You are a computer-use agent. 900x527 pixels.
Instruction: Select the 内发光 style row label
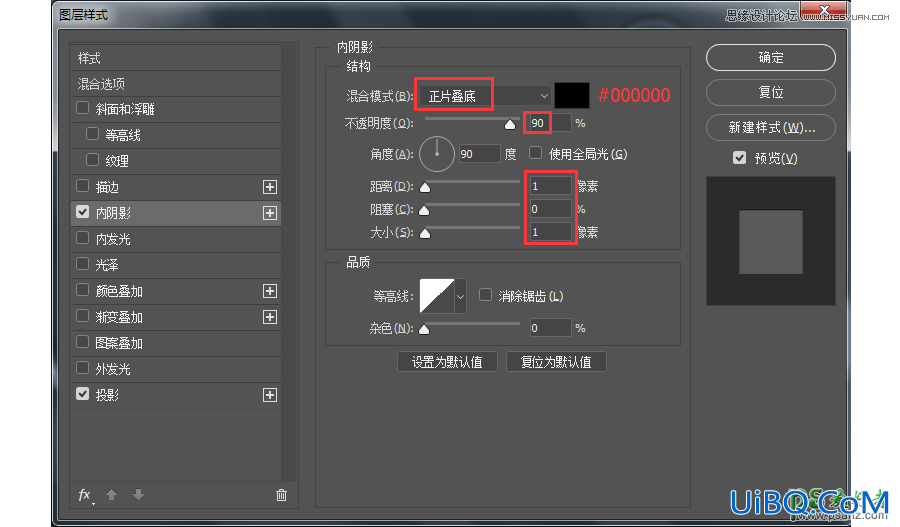pos(113,239)
